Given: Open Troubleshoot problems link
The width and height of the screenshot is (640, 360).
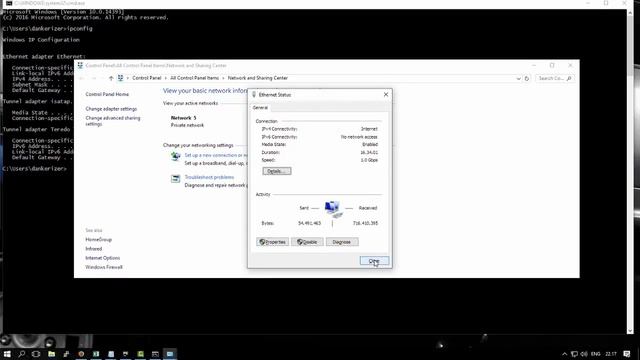Looking at the screenshot, I should (209, 177).
